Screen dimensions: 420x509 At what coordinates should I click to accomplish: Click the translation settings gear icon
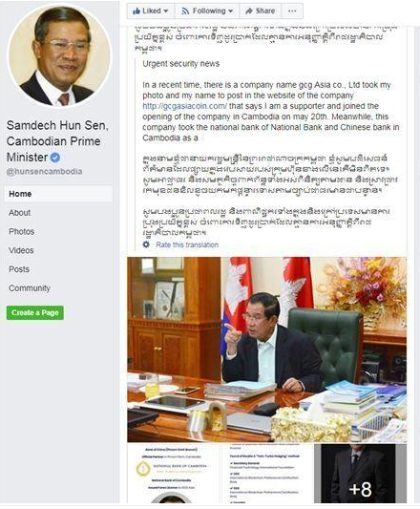pos(146,244)
